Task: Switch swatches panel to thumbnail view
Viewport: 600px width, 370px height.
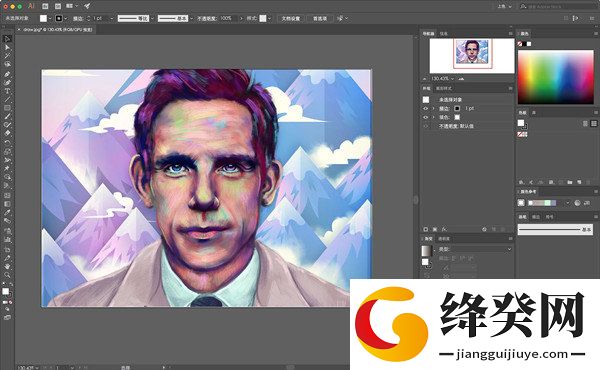Action: [x=593, y=123]
